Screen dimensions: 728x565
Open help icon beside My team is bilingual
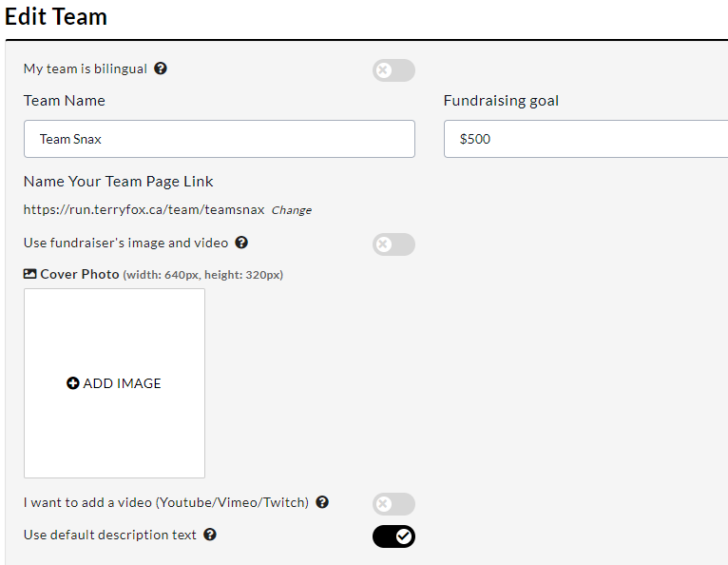click(161, 68)
